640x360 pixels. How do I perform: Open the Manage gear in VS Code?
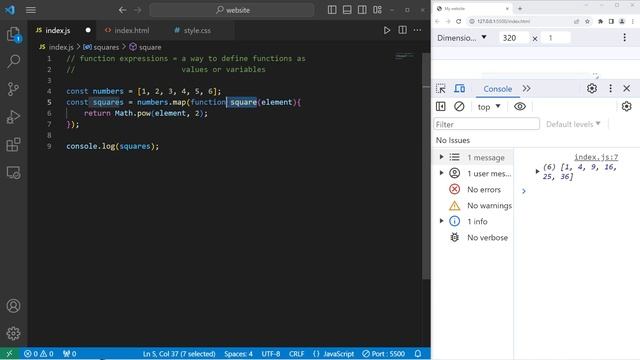pos(13,333)
